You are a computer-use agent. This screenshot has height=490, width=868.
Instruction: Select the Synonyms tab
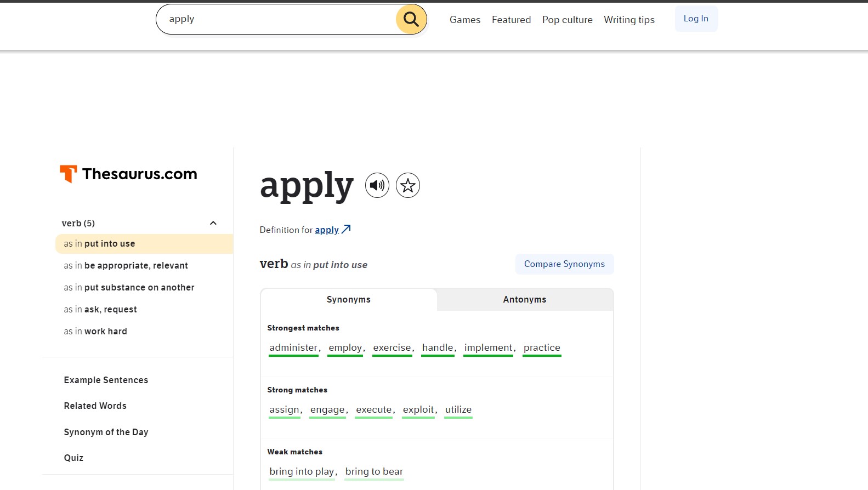click(x=349, y=300)
